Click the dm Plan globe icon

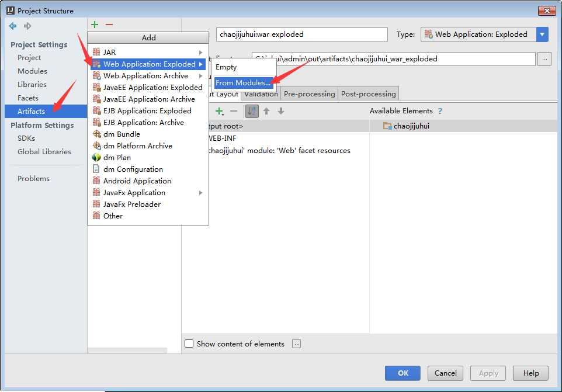[x=96, y=157]
